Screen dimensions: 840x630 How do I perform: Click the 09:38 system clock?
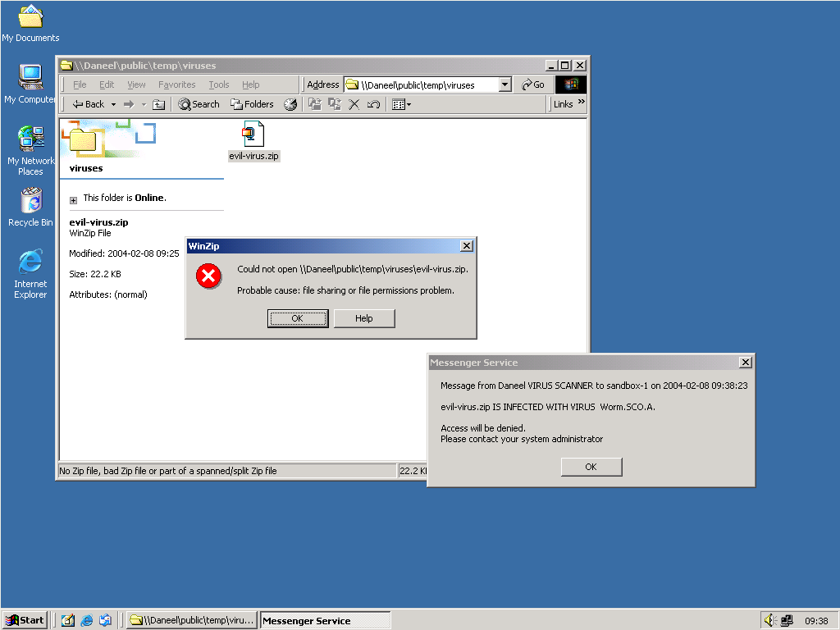pyautogui.click(x=816, y=621)
